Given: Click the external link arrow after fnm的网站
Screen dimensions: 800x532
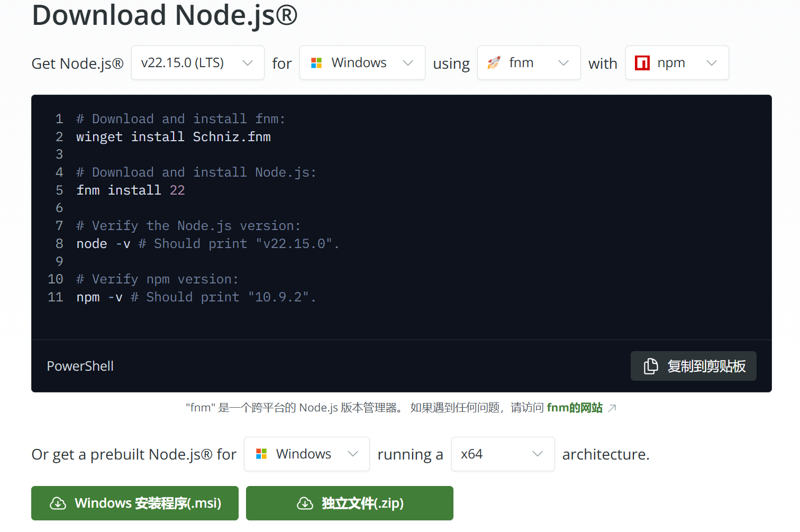Looking at the screenshot, I should click(x=612, y=408).
